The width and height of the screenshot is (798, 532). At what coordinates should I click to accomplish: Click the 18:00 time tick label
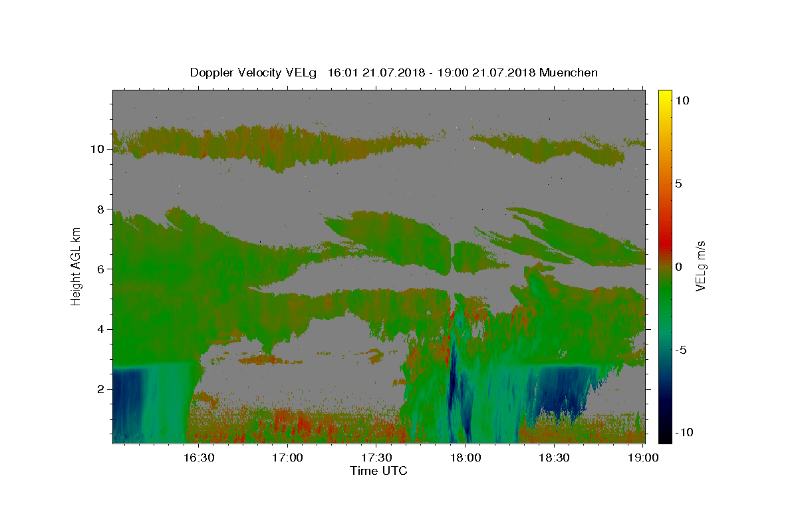465,458
